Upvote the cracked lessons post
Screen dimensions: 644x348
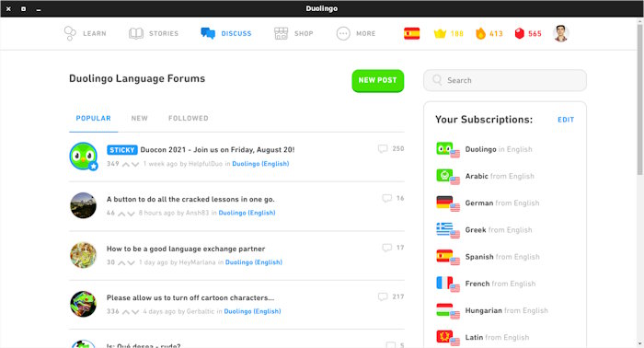tap(121, 214)
